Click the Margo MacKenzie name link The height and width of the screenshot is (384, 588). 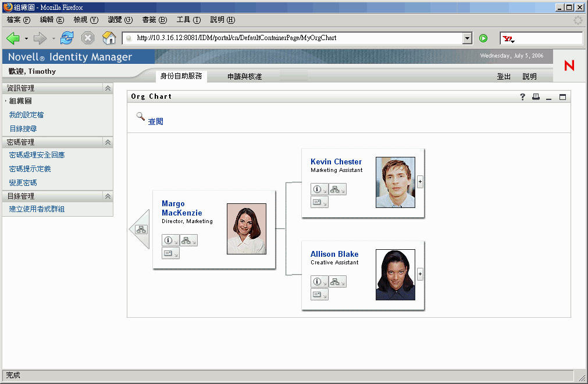click(x=182, y=209)
